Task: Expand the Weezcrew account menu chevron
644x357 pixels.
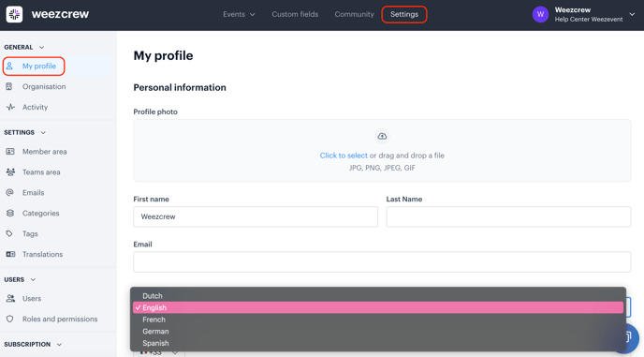Action: pyautogui.click(x=632, y=14)
